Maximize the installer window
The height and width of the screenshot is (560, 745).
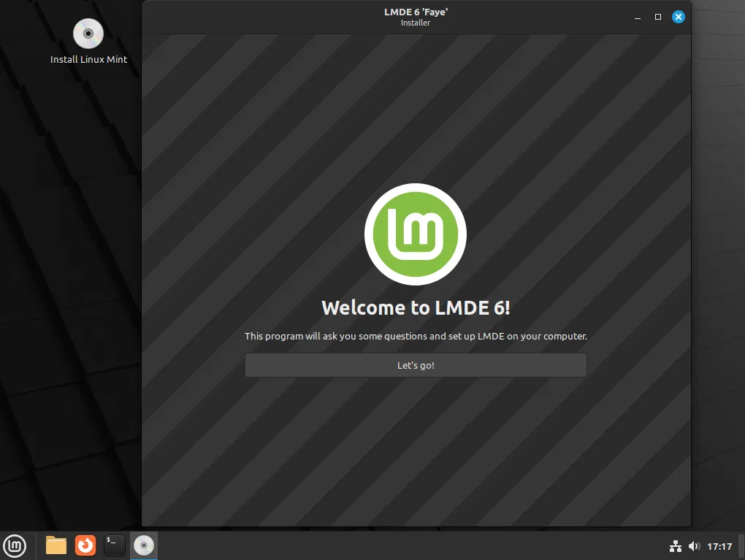658,17
